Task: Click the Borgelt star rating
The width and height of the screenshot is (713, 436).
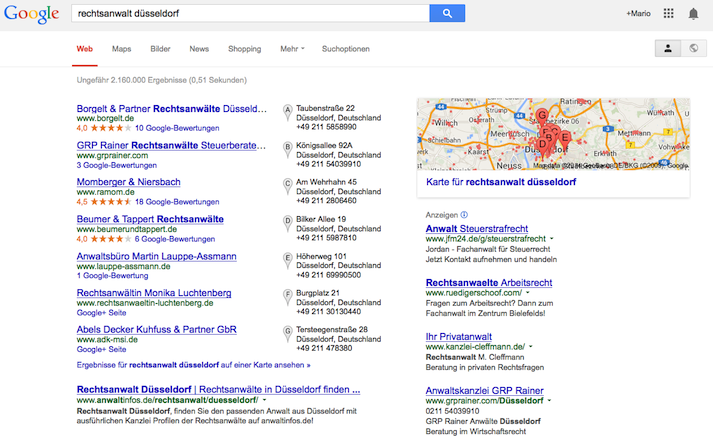Action: tap(110, 128)
